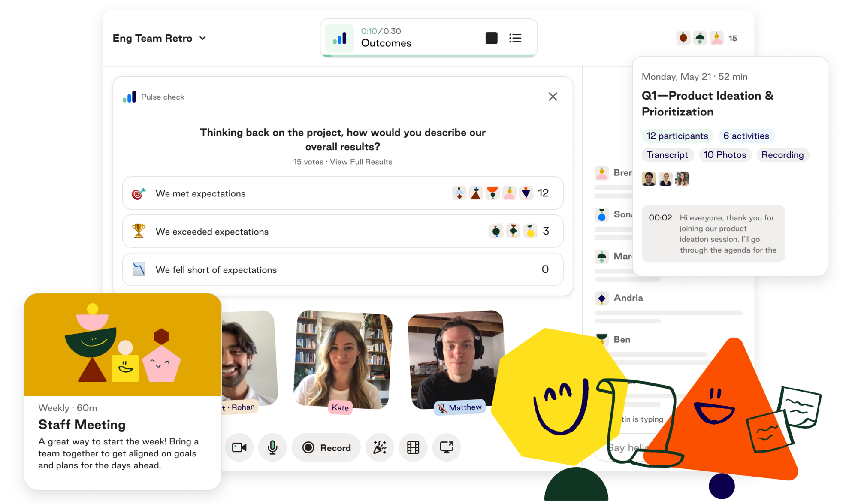Click the first participant photo avatar
The image size is (858, 504).
point(649,178)
